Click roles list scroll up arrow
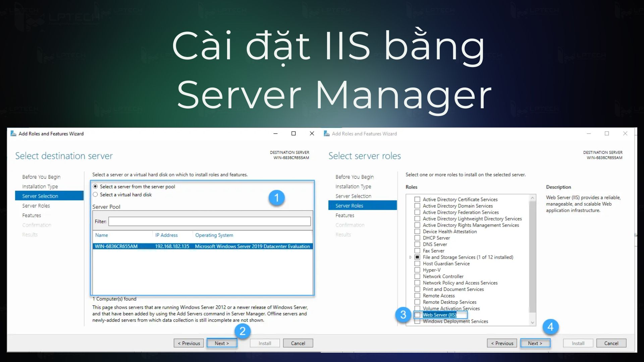 click(532, 198)
